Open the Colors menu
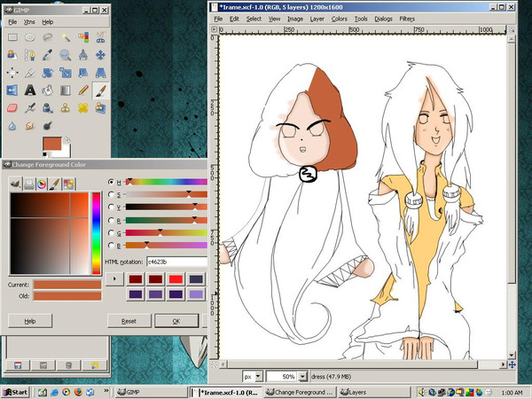The width and height of the screenshot is (532, 399). (x=340, y=19)
